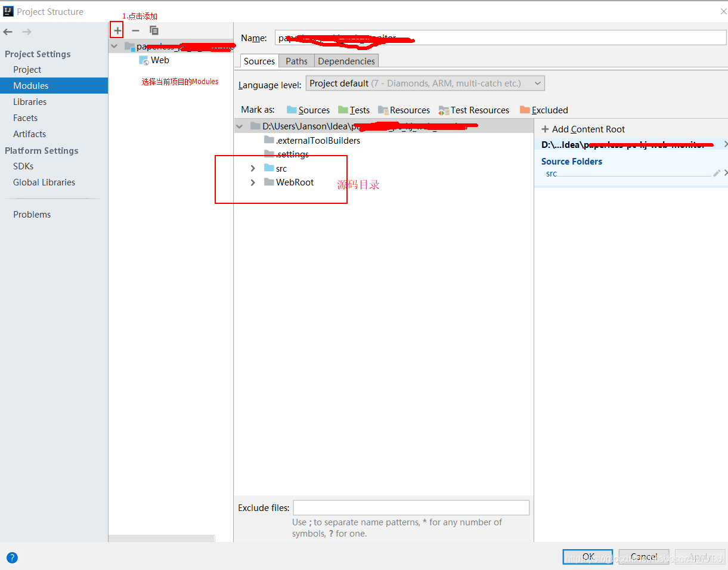The width and height of the screenshot is (728, 570).
Task: Click the help question mark icon
Action: [12, 557]
